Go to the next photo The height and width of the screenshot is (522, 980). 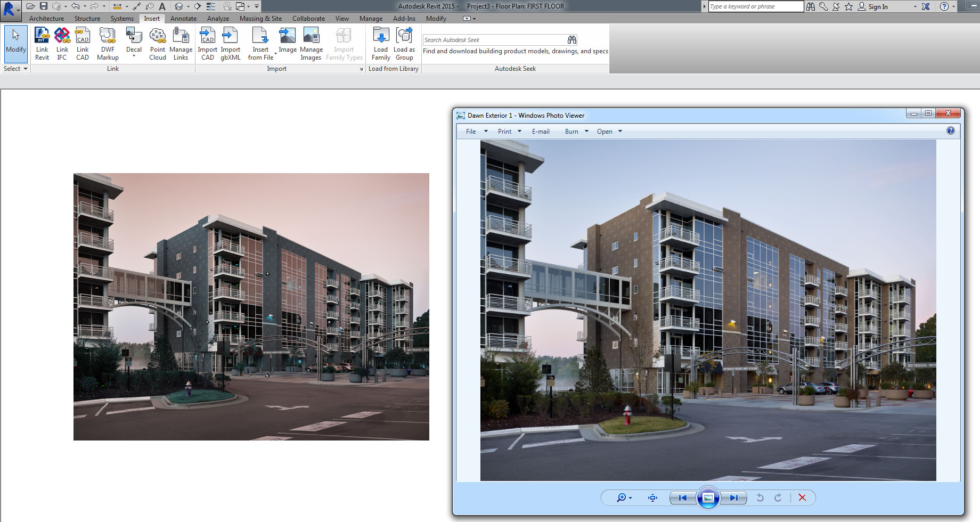pos(733,497)
